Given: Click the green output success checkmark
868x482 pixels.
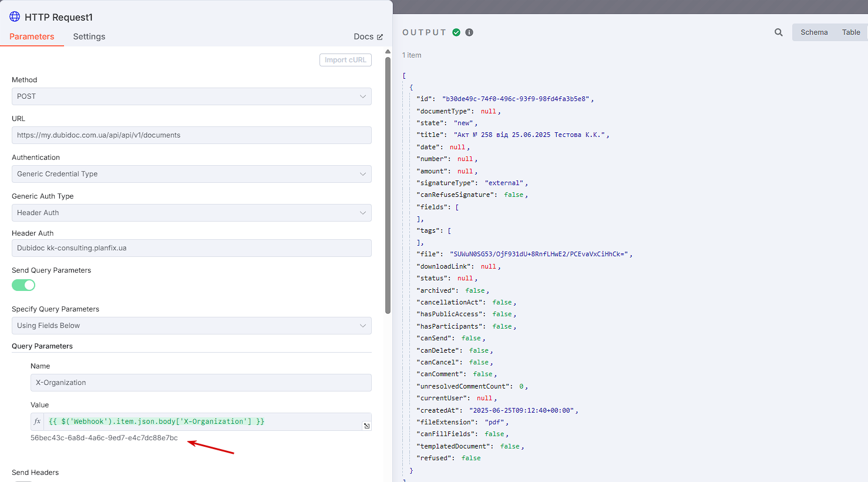Looking at the screenshot, I should pos(456,32).
